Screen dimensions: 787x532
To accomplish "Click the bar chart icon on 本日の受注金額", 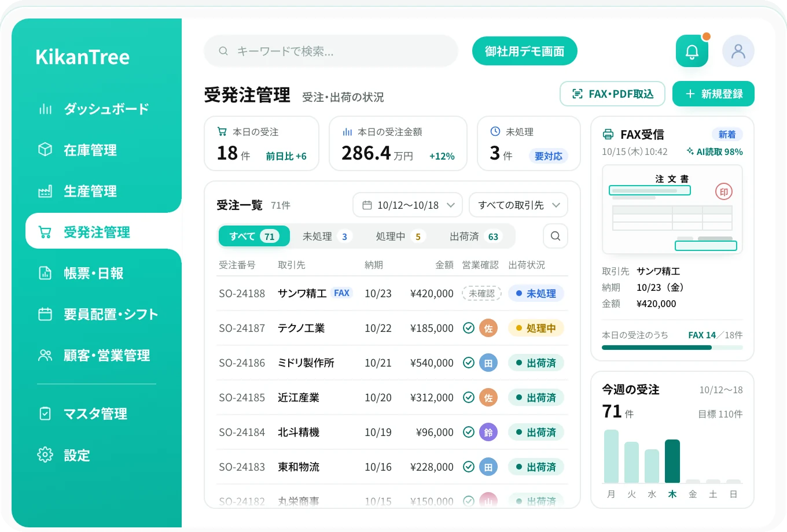I will pyautogui.click(x=347, y=132).
